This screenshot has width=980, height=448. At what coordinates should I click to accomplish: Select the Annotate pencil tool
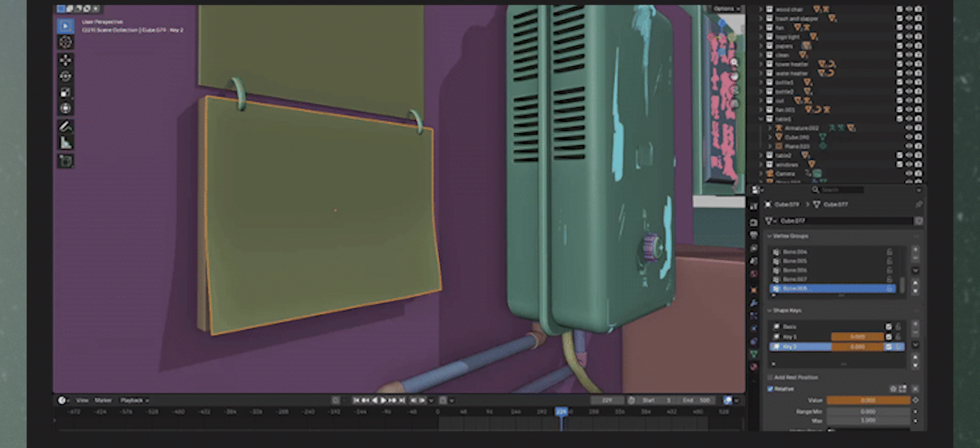(66, 127)
